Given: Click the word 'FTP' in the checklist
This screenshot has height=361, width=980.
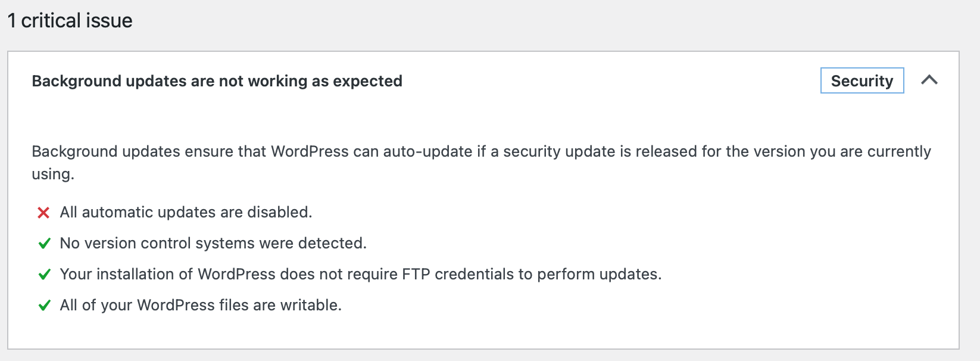Looking at the screenshot, I should 416,274.
